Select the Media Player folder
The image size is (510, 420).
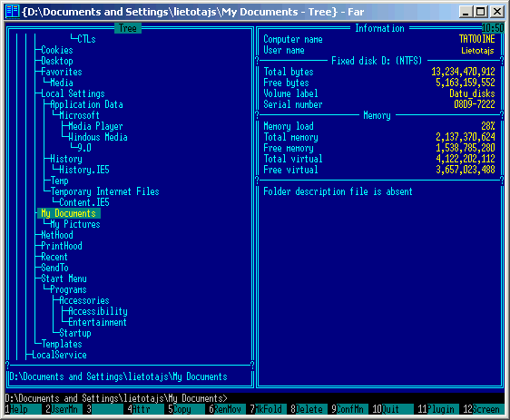(x=95, y=126)
